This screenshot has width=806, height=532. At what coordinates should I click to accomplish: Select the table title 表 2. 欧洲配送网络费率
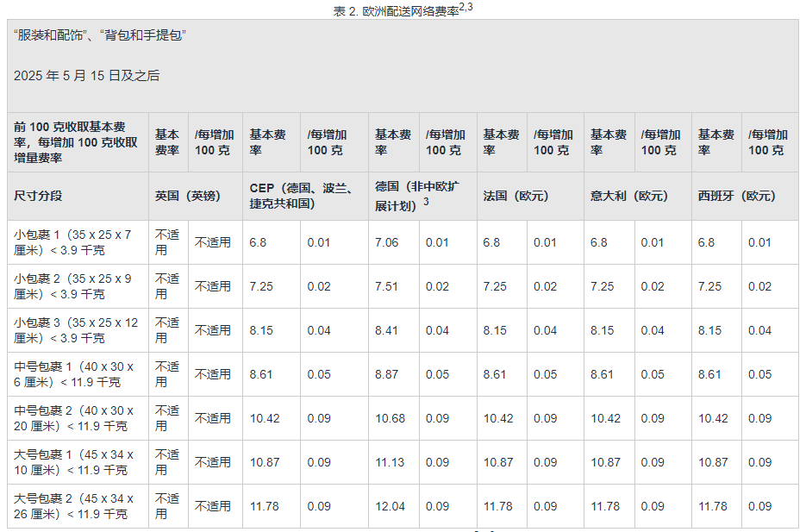point(403,9)
